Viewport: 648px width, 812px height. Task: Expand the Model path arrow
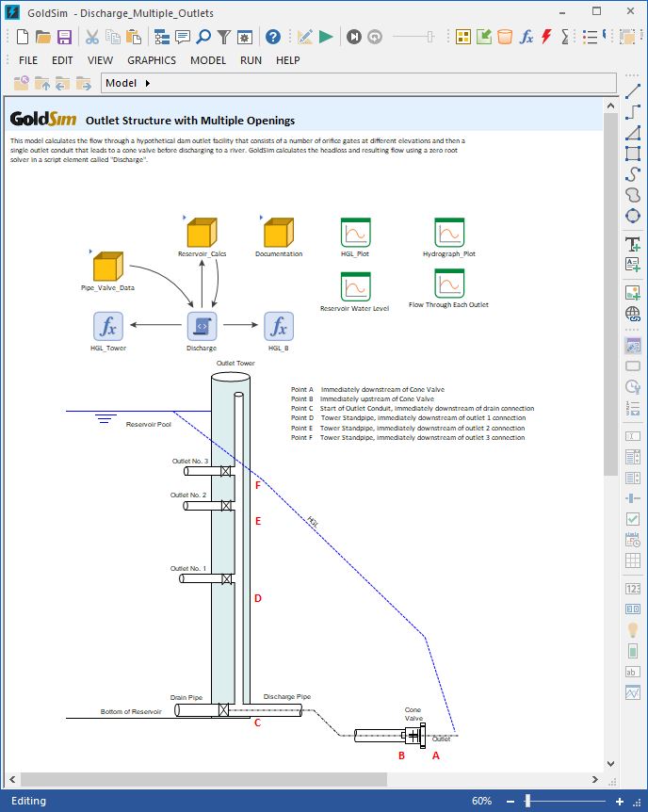pos(148,84)
